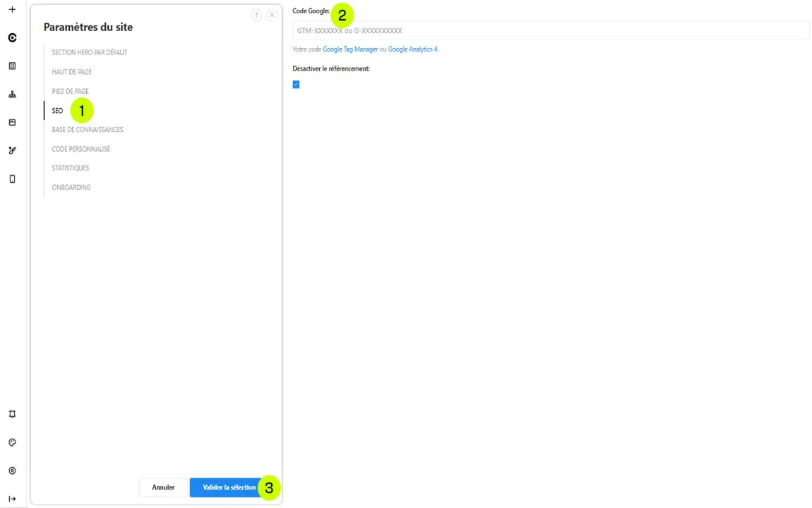Screen dimensions: 812x508
Task: Select the Section Hero par défaut tab
Action: [x=89, y=52]
